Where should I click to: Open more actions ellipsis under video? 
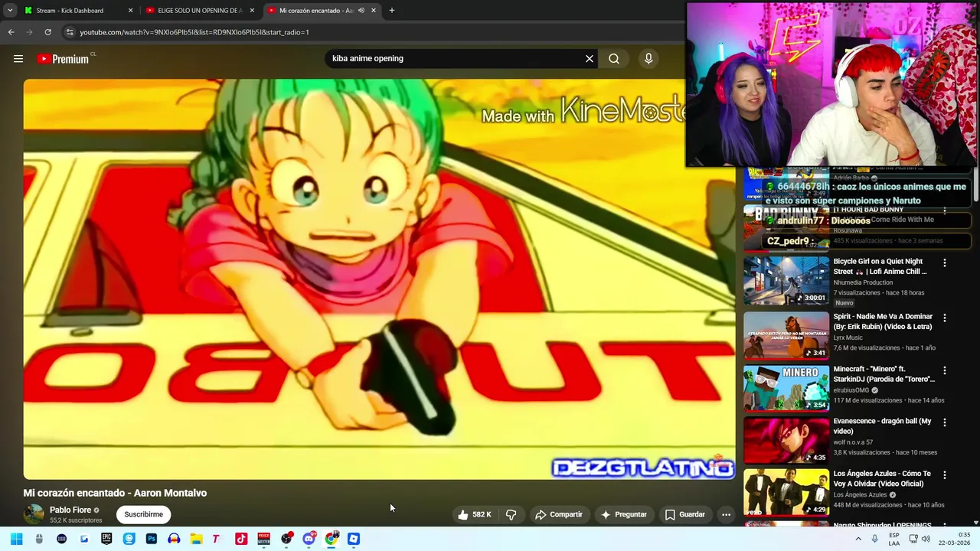[726, 515]
